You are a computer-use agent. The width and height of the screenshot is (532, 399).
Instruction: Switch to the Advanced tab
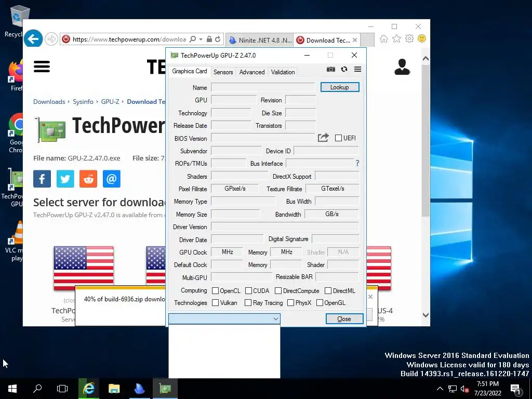(x=252, y=72)
